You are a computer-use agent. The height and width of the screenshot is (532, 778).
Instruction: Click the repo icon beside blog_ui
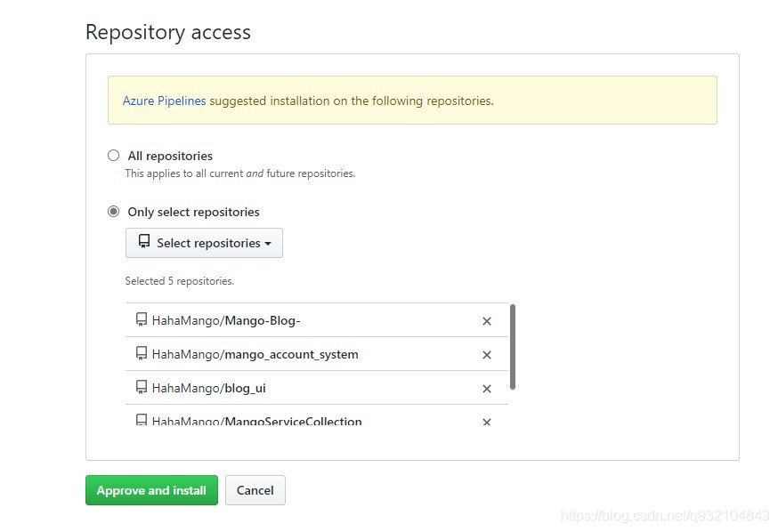coord(142,387)
